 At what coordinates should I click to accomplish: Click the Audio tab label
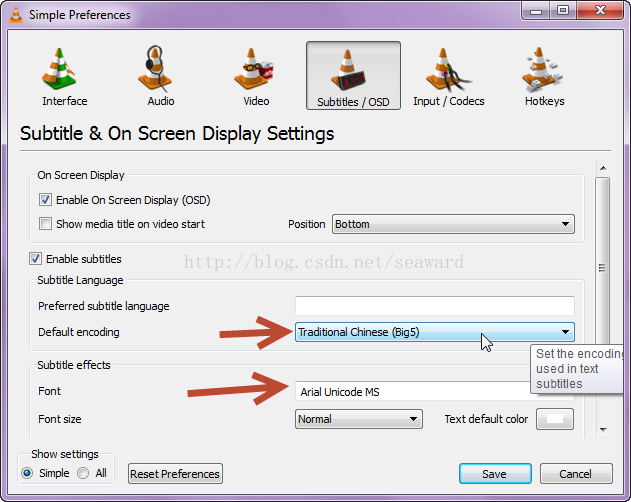click(161, 101)
